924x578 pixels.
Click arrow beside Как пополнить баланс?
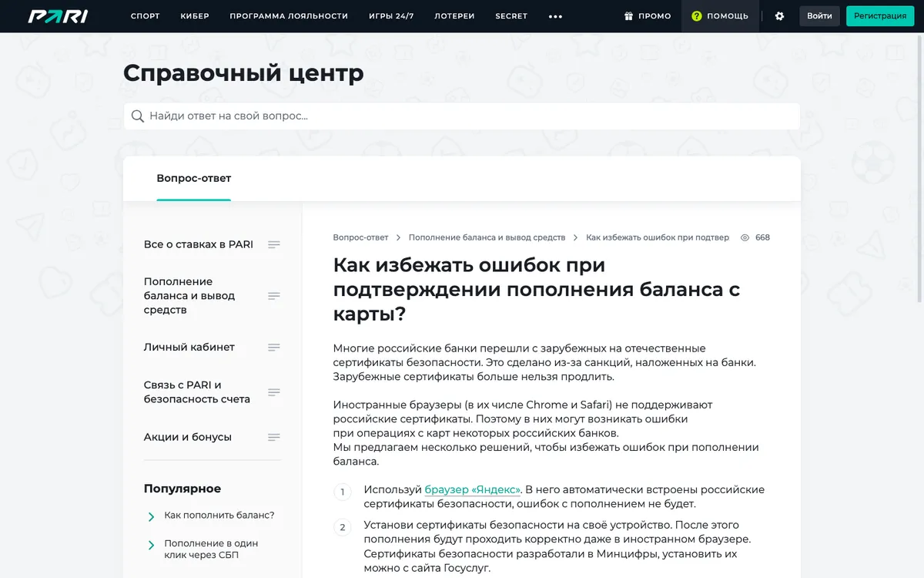point(151,516)
